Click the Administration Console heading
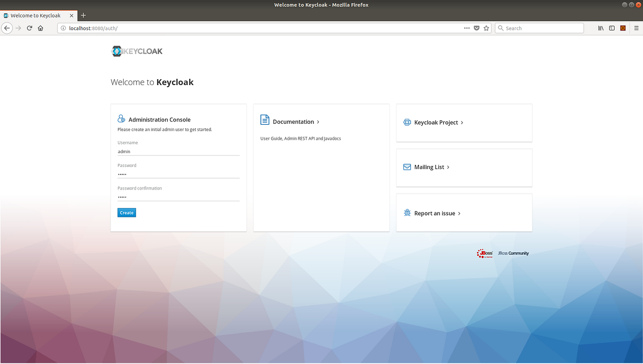The height and width of the screenshot is (364, 643). pyautogui.click(x=160, y=120)
